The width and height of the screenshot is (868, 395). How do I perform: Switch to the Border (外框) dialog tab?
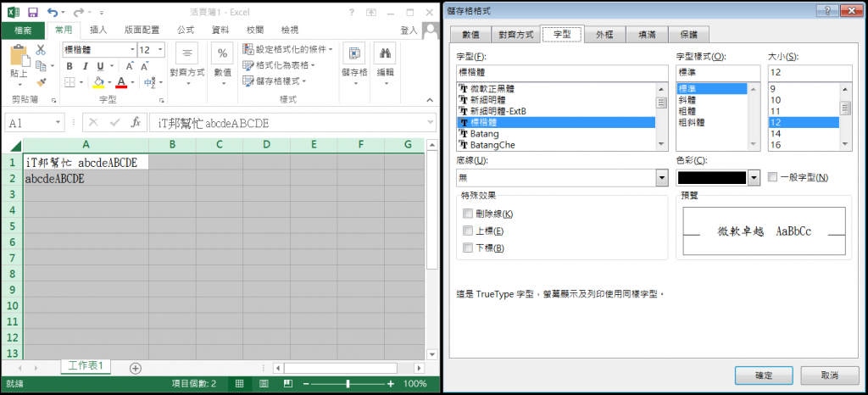point(604,35)
